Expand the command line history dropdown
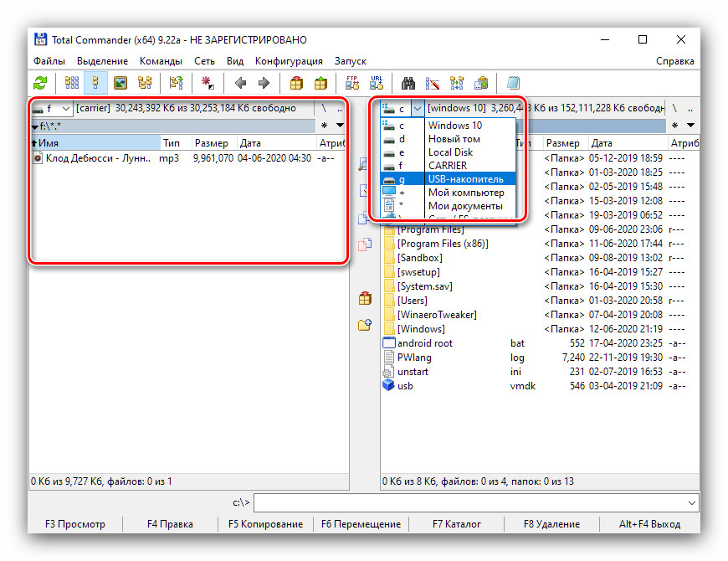728x561 pixels. click(690, 502)
